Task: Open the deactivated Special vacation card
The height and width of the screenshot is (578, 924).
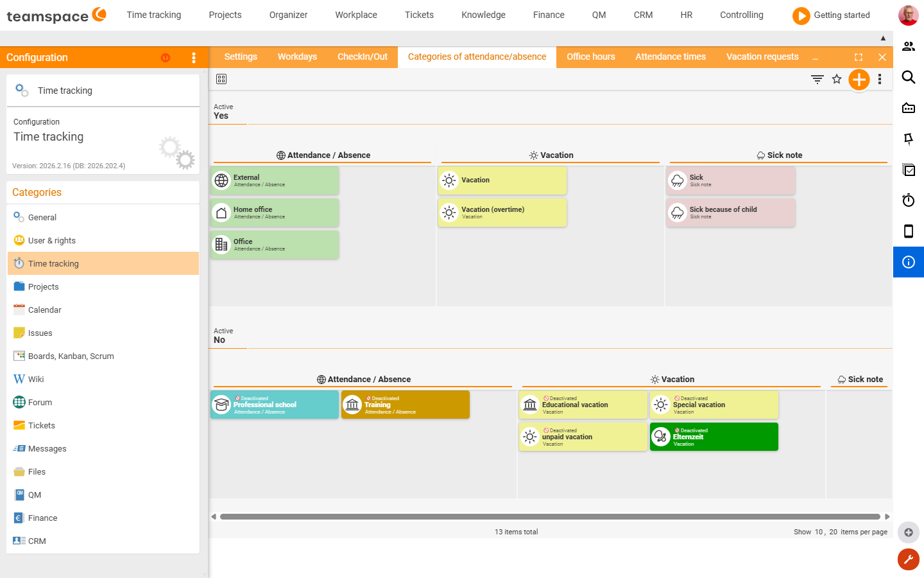Action: coord(714,405)
